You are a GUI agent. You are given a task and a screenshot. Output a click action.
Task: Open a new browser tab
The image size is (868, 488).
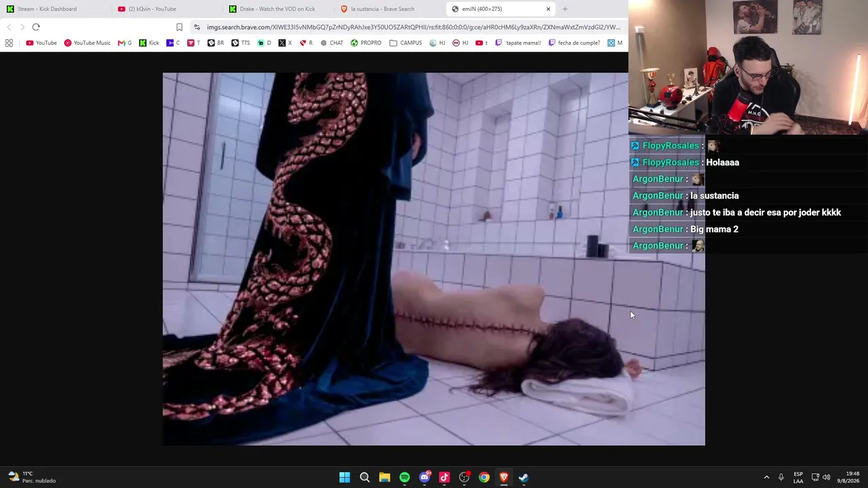click(x=565, y=9)
